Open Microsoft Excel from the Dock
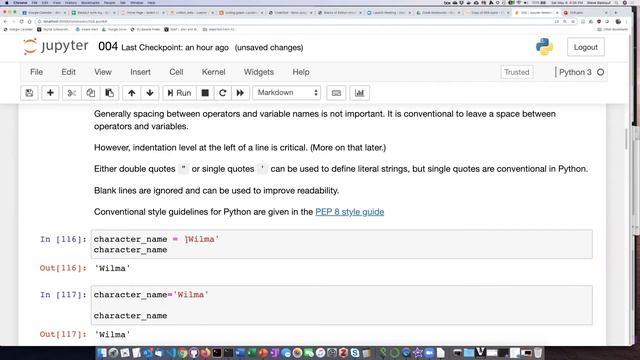 point(252,353)
